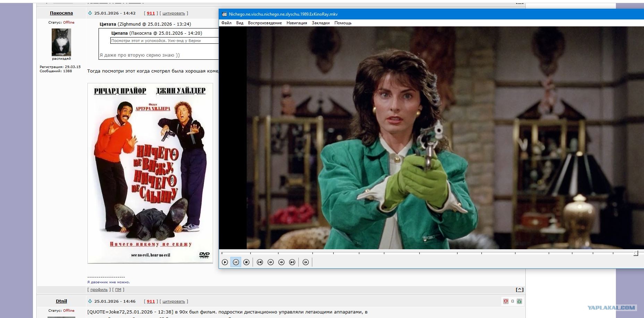644x318 pixels.
Task: Quote Пакосяпа's post via цитировать link
Action: 173,13
